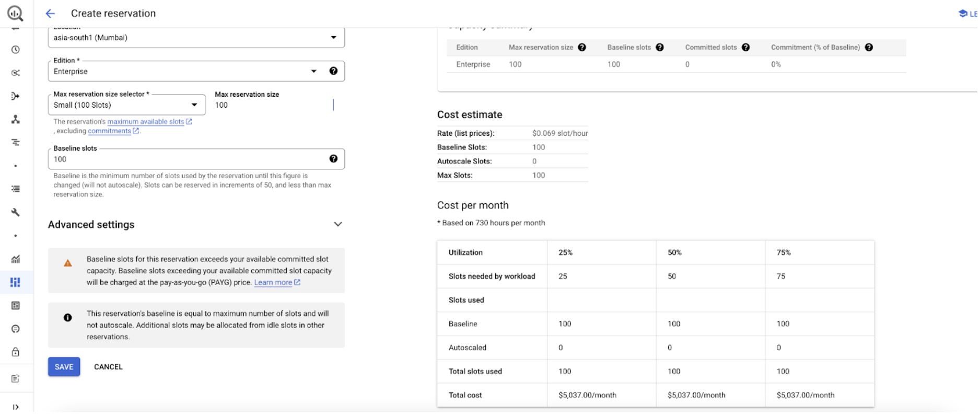Open the scheduled queries lines icon in sidebar
Viewport: 980px width, 415px height.
point(16,143)
